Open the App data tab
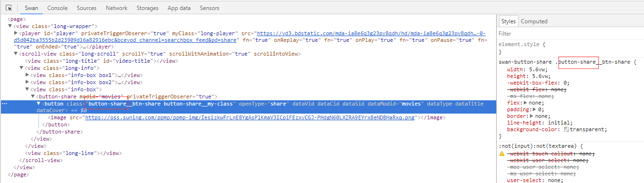 [x=179, y=8]
